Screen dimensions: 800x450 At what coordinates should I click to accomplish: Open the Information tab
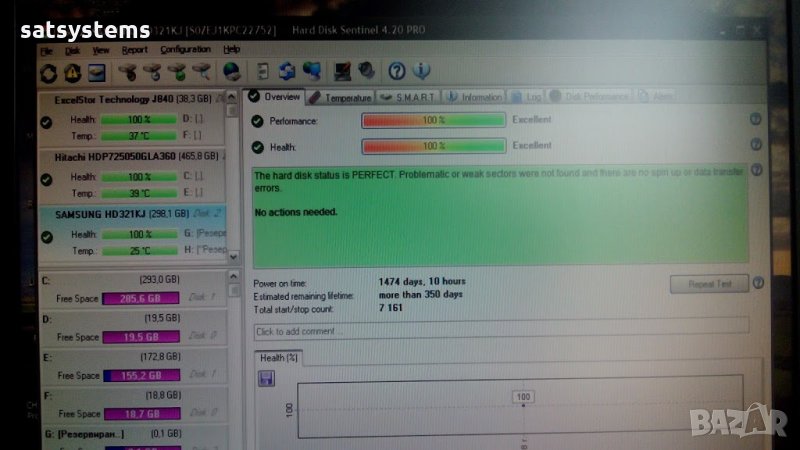click(x=475, y=97)
